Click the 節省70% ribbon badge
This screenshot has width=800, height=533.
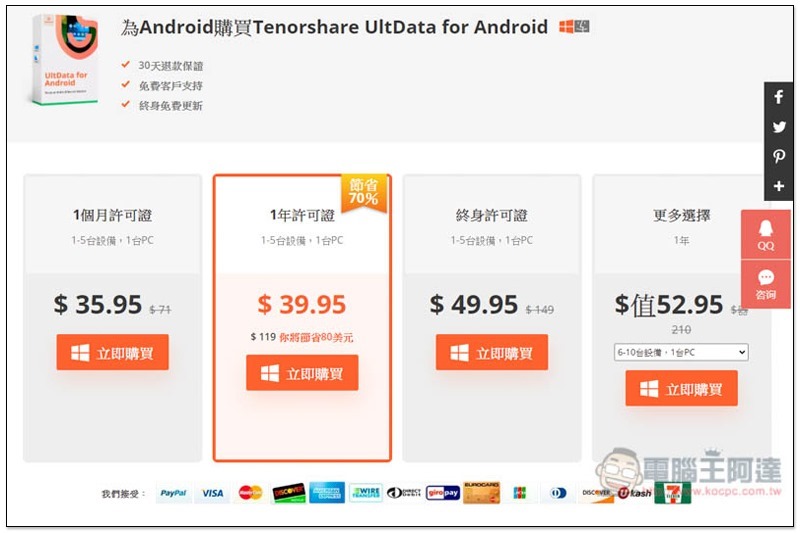[x=364, y=192]
